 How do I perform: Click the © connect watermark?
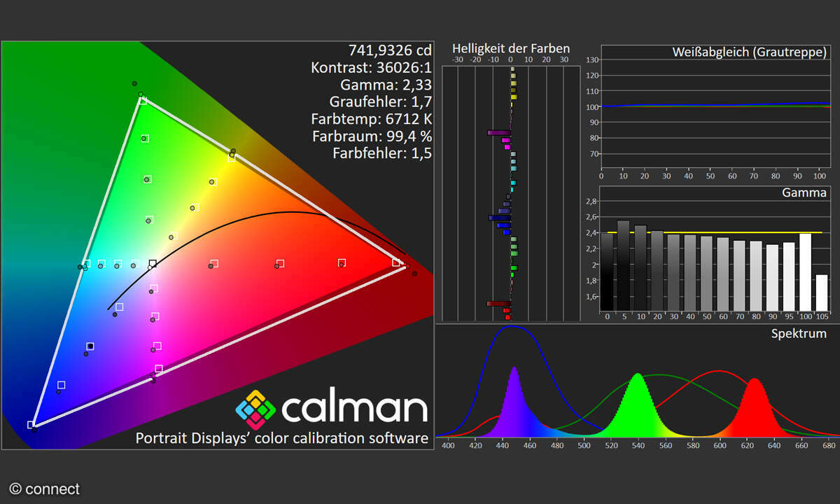[x=45, y=489]
